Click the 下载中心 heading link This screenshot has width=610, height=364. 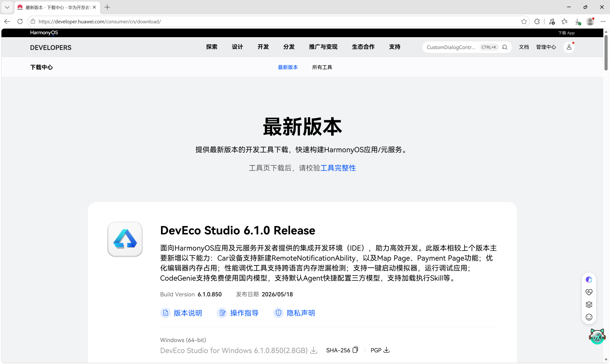click(x=41, y=67)
